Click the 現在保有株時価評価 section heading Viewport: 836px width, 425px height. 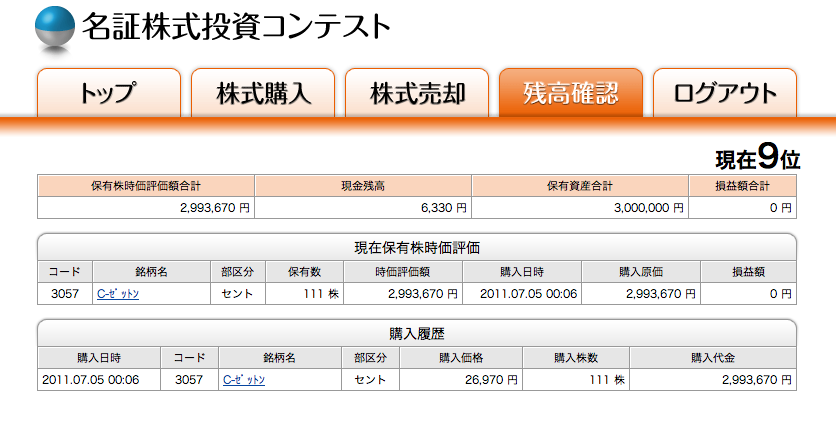pos(417,248)
